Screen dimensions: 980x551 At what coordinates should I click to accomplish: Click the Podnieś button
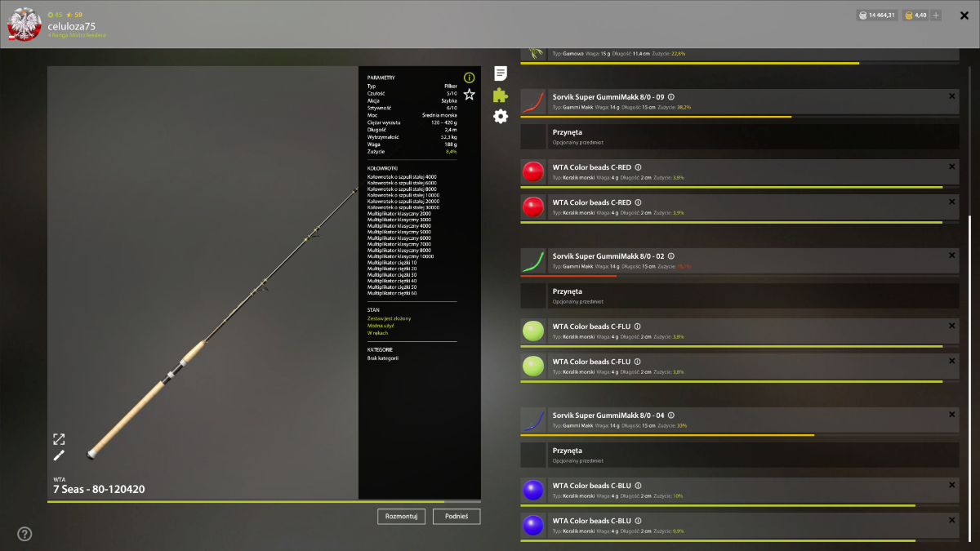coord(457,516)
